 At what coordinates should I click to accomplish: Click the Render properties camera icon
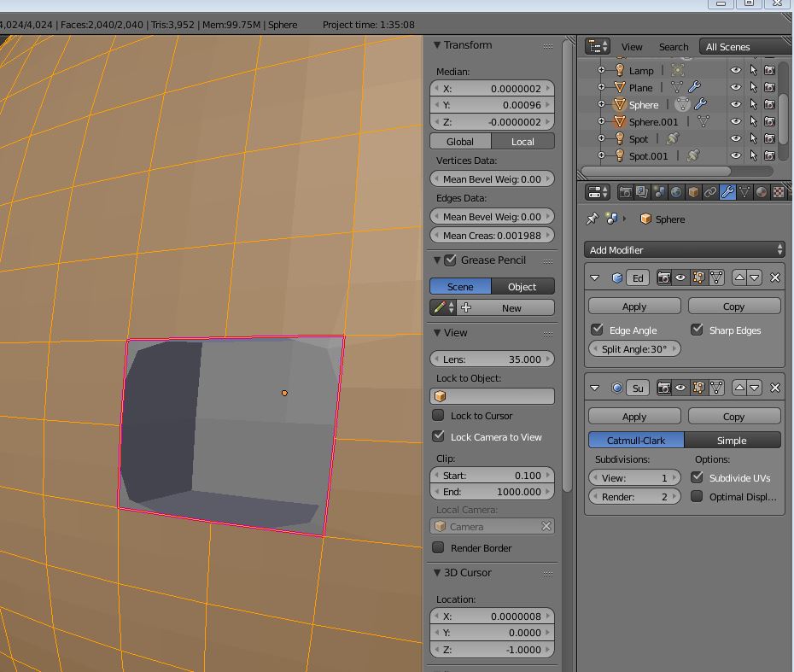pos(625,193)
